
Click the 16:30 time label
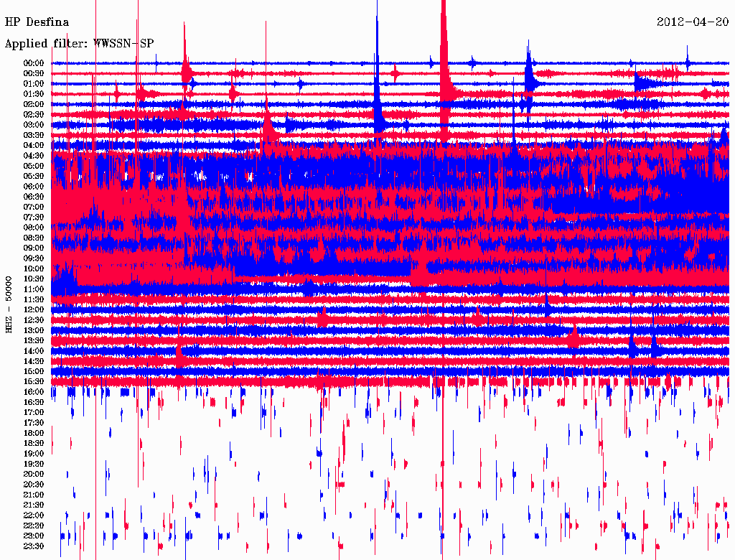coord(34,402)
